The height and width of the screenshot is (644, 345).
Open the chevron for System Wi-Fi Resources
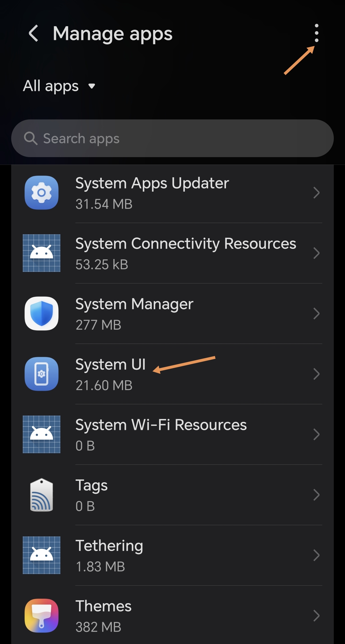click(317, 434)
